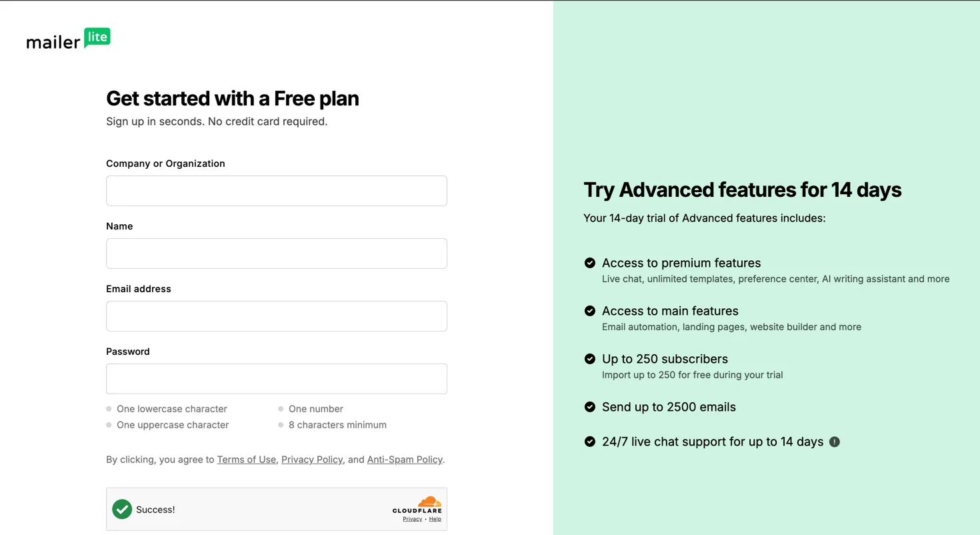
Task: Open the Privacy Policy link
Action: click(312, 460)
